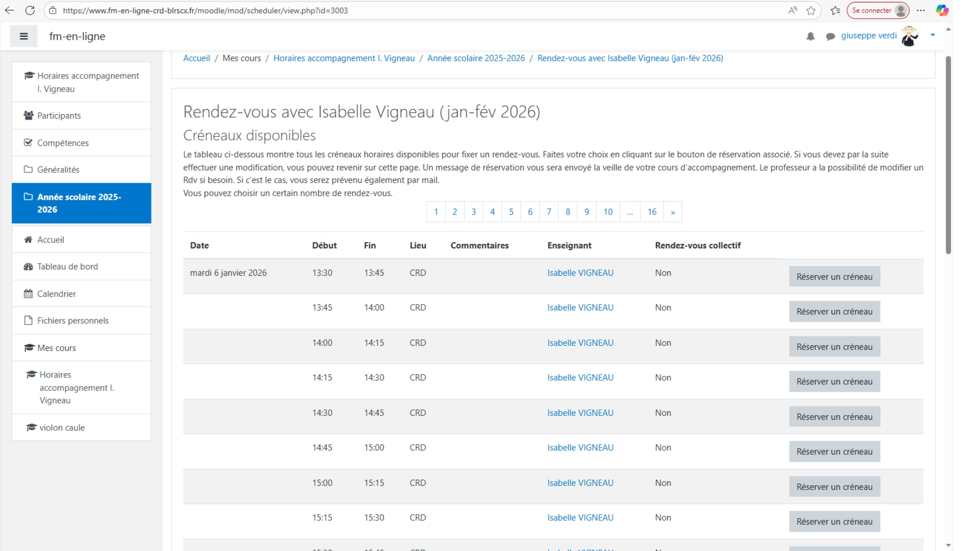Click the read aloud icon in address bar
980x551 pixels.
coord(792,10)
